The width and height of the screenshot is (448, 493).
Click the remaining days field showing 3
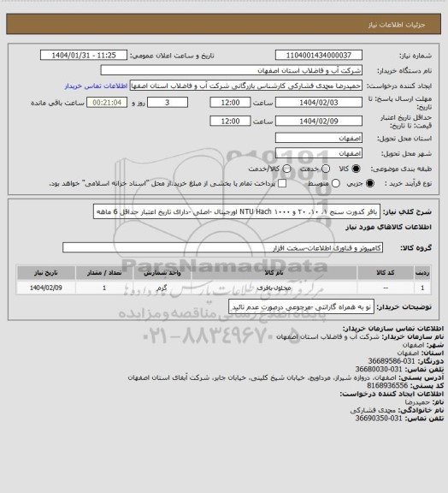point(168,103)
